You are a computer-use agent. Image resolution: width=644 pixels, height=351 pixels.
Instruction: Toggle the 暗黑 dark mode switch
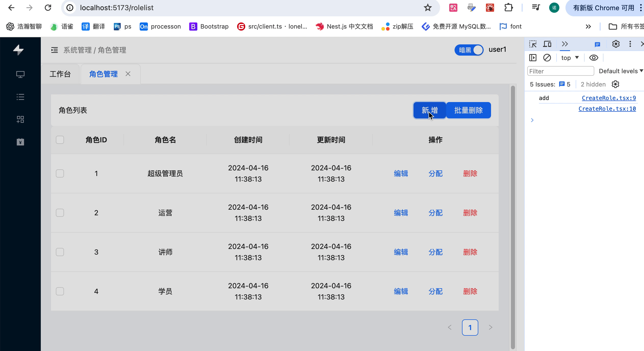(x=469, y=50)
